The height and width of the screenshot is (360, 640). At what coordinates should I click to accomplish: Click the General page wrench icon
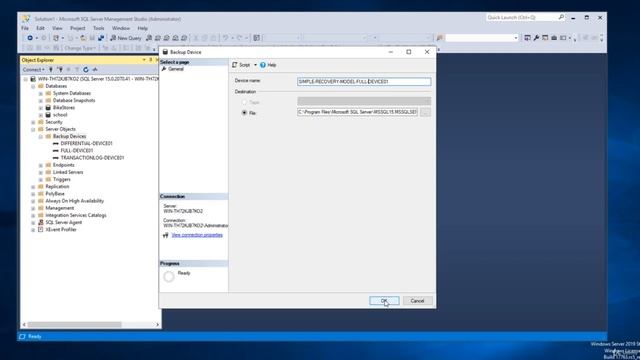[164, 69]
